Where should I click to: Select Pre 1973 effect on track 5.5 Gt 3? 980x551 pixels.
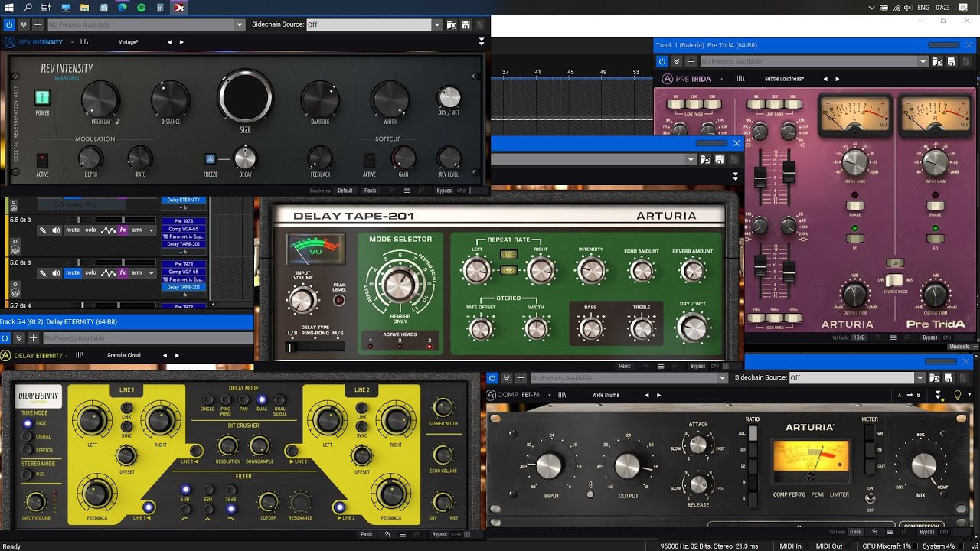[183, 222]
